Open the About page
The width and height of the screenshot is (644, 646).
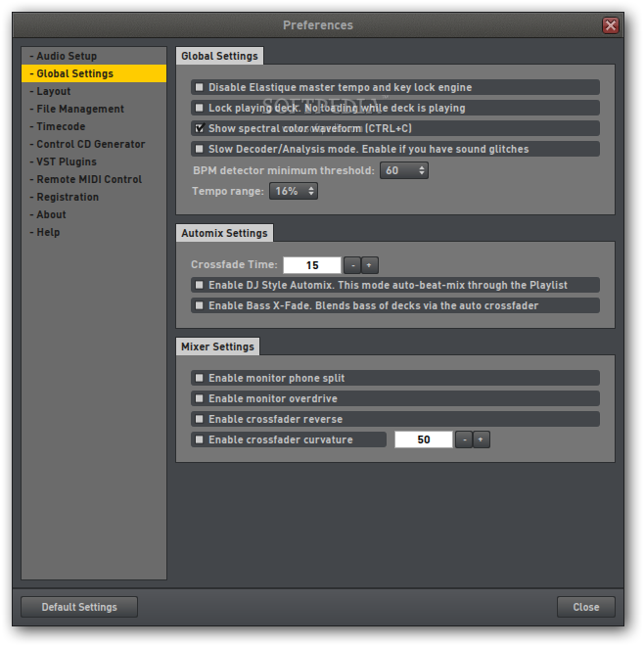[94, 214]
